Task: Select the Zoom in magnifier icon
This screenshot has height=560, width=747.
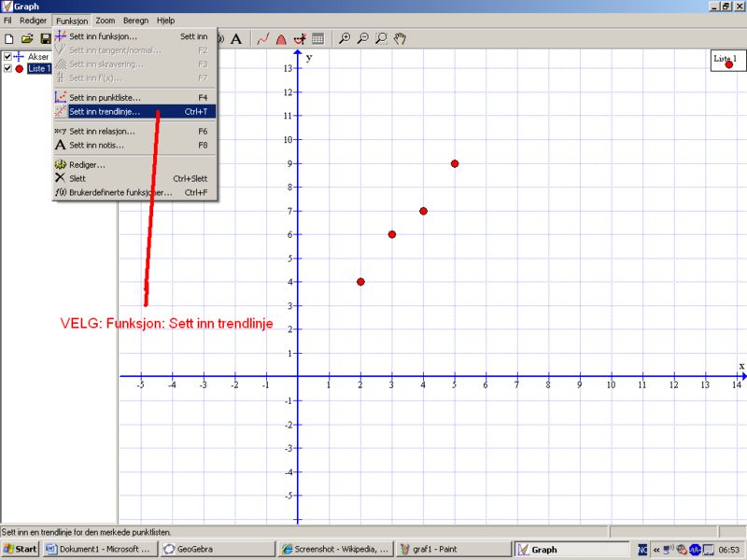Action: [345, 39]
